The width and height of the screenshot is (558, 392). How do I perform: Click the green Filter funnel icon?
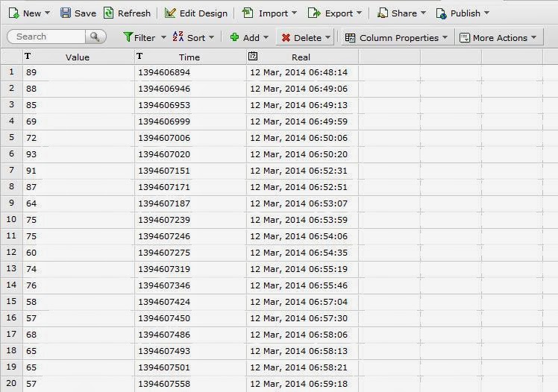point(128,37)
